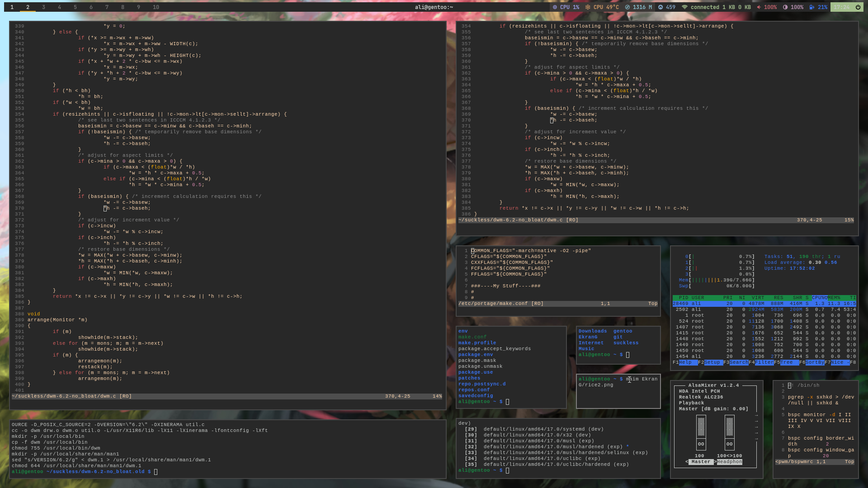Click the power button icon in the bar

coord(858,7)
